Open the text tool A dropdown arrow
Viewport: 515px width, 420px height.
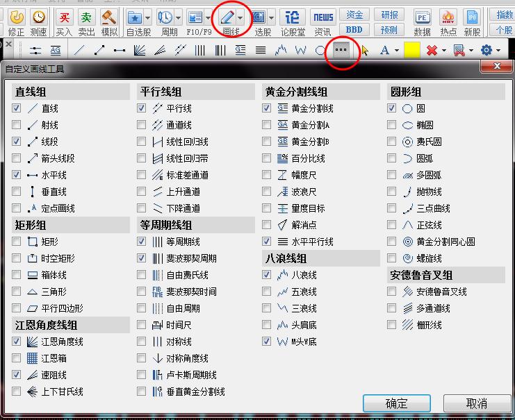point(397,50)
